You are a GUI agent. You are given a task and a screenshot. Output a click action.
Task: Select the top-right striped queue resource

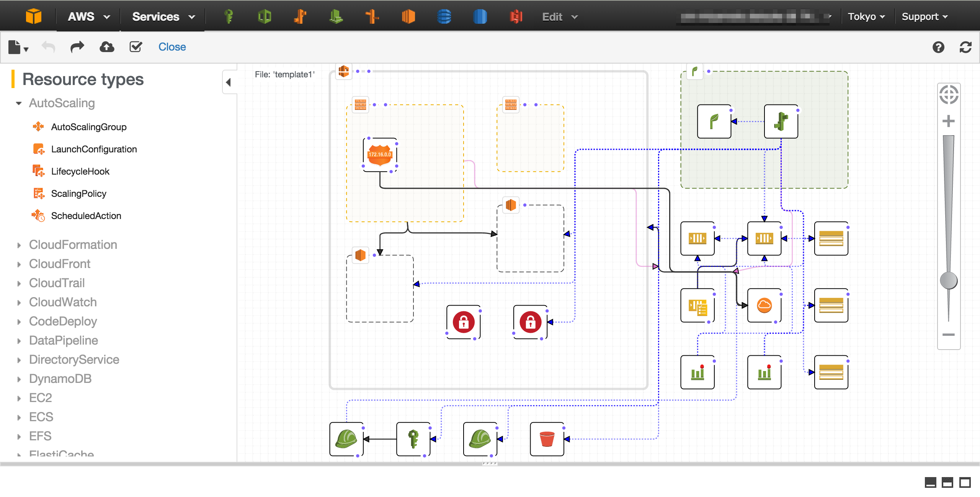click(x=831, y=239)
